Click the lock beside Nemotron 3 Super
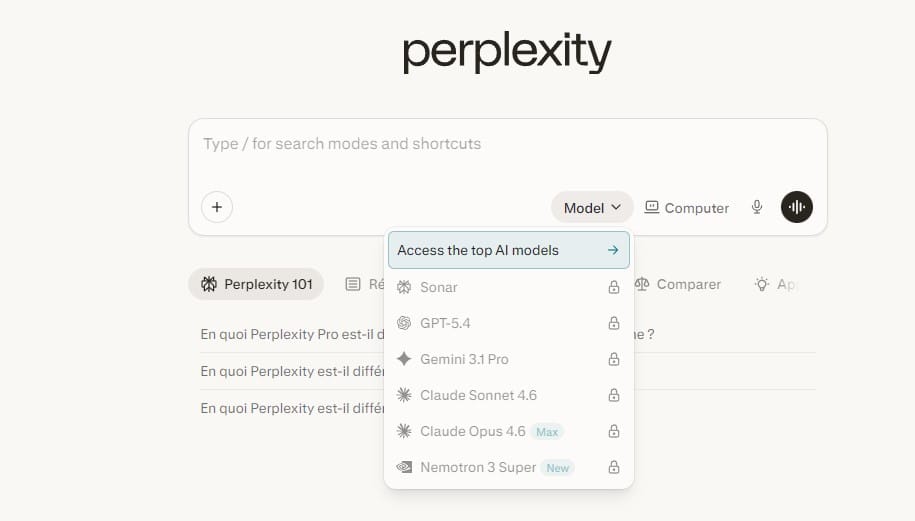 coord(614,467)
